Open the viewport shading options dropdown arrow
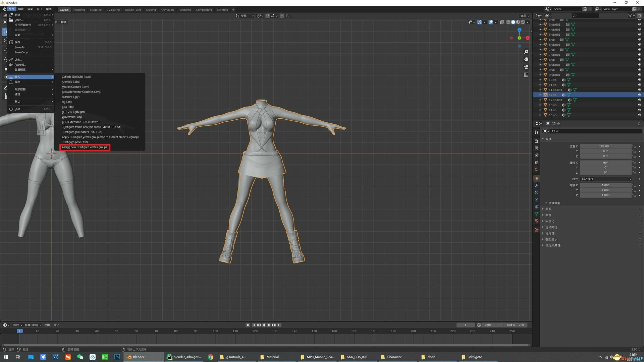Viewport: 644px width, 362px height. coord(528,22)
